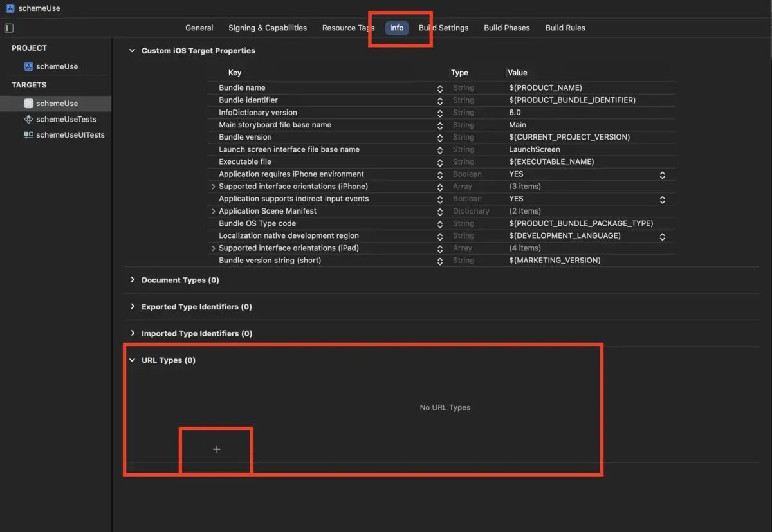Expand Supported interface orientations (iPhone) row
Image resolution: width=772 pixels, height=532 pixels.
coord(214,187)
